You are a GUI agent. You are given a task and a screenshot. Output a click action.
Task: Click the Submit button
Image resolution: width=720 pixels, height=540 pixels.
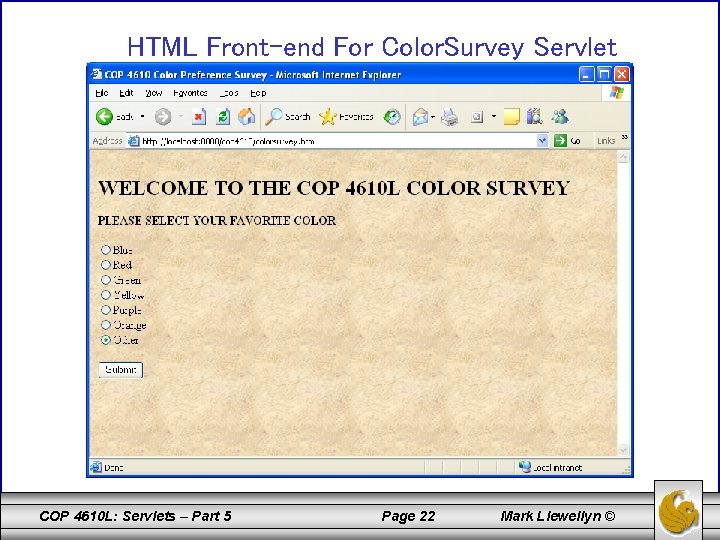pyautogui.click(x=121, y=370)
